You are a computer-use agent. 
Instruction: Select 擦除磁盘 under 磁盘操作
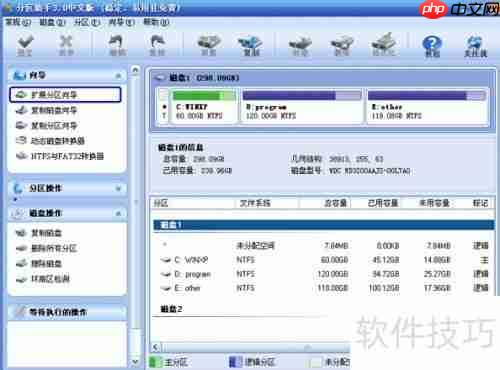[x=39, y=263]
